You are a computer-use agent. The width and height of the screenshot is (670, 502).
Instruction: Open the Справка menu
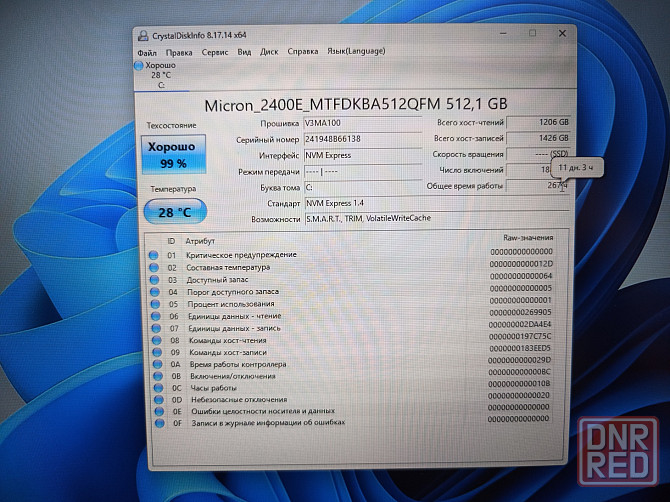[x=303, y=51]
